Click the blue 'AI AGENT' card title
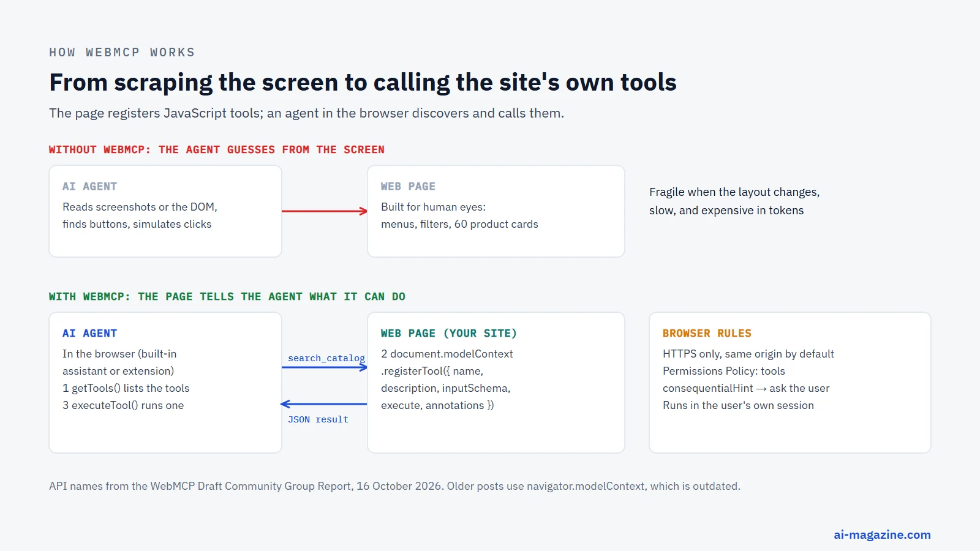The height and width of the screenshot is (551, 980). coord(89,333)
